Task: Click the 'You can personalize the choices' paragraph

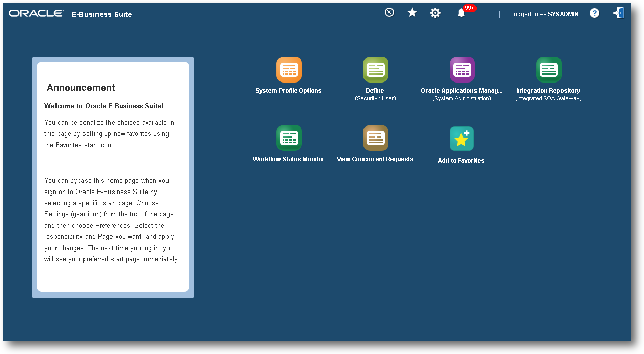Action: 109,133
